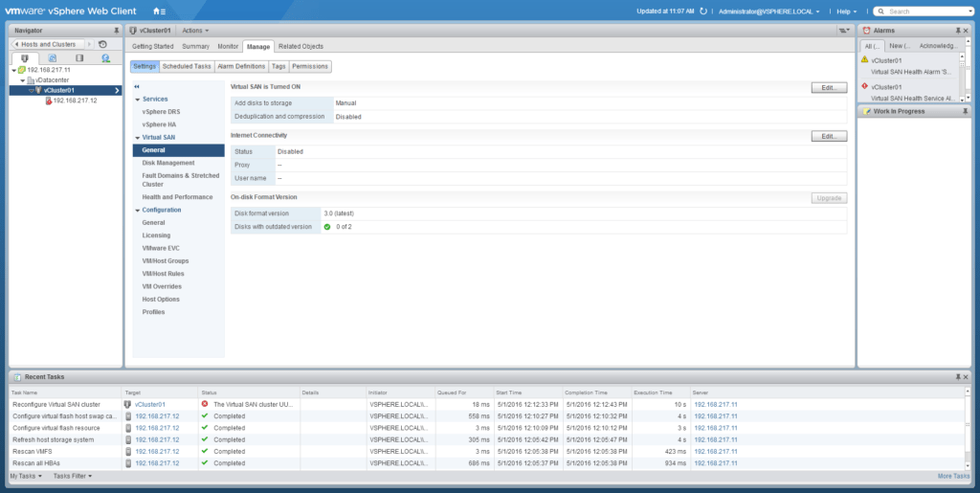Switch to the Related Objects tab

pos(301,46)
